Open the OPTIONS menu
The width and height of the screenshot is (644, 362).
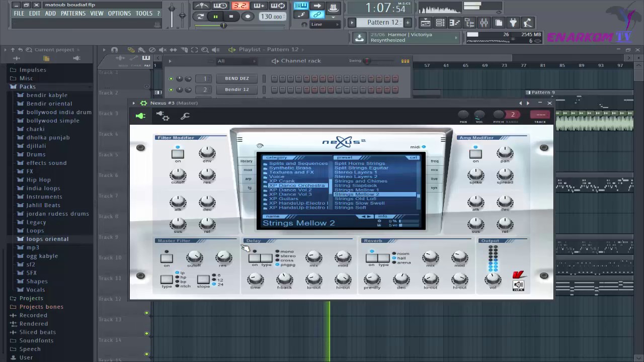pos(119,14)
